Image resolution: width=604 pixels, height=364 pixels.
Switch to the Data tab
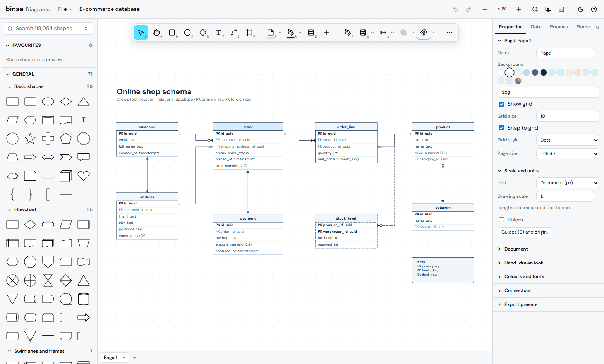tap(536, 27)
